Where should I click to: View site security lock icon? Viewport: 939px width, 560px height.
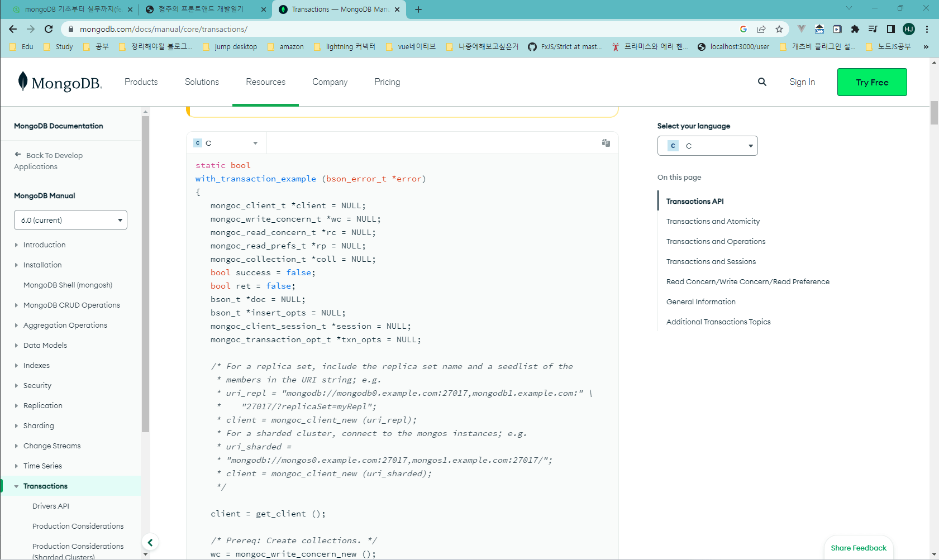pos(71,29)
